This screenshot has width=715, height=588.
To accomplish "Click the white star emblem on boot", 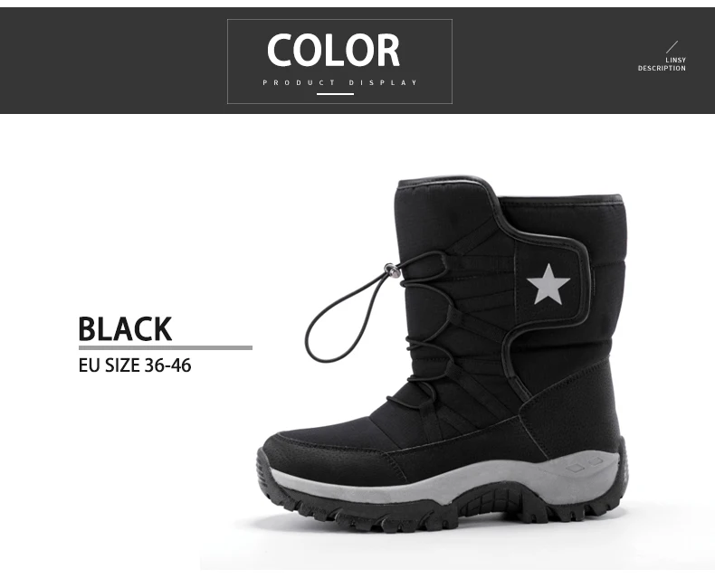I will [x=548, y=284].
